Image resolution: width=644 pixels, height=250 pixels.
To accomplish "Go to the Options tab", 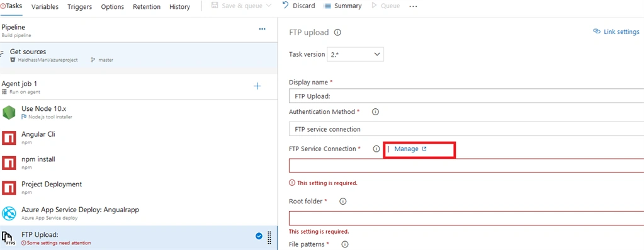I will coord(112,6).
